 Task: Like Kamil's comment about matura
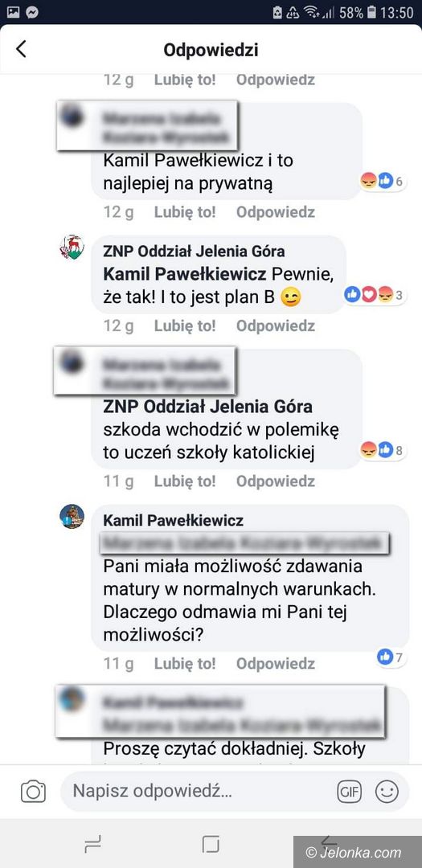pyautogui.click(x=185, y=663)
